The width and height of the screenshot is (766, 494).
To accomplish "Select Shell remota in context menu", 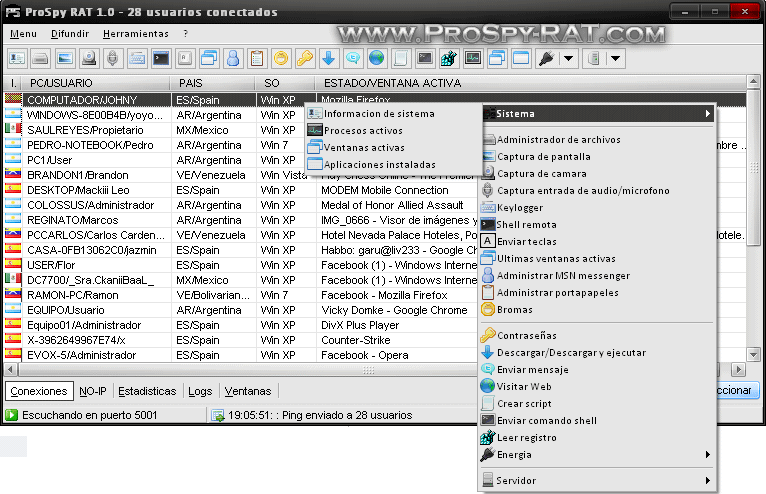I will click(598, 225).
